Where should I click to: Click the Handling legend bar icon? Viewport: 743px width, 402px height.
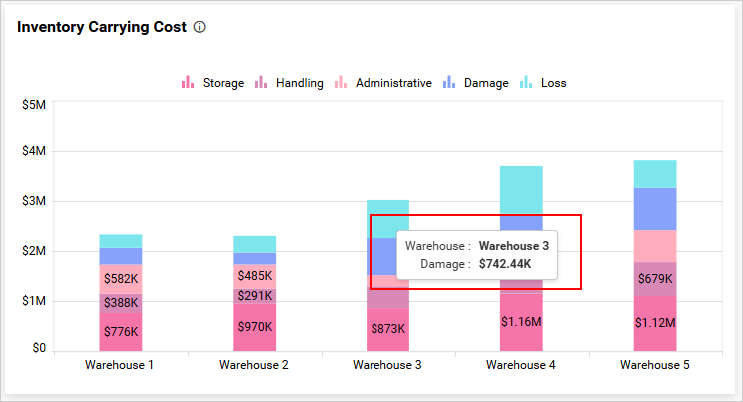261,83
